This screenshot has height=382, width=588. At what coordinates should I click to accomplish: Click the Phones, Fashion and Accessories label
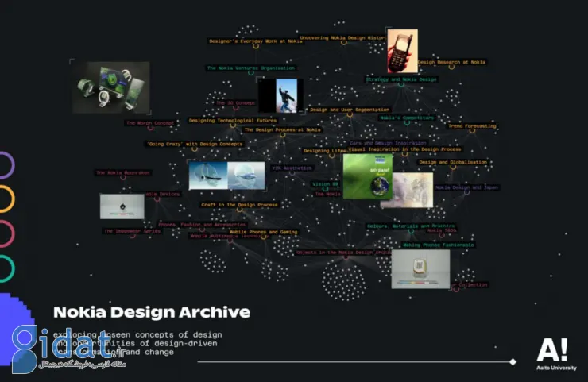202,225
